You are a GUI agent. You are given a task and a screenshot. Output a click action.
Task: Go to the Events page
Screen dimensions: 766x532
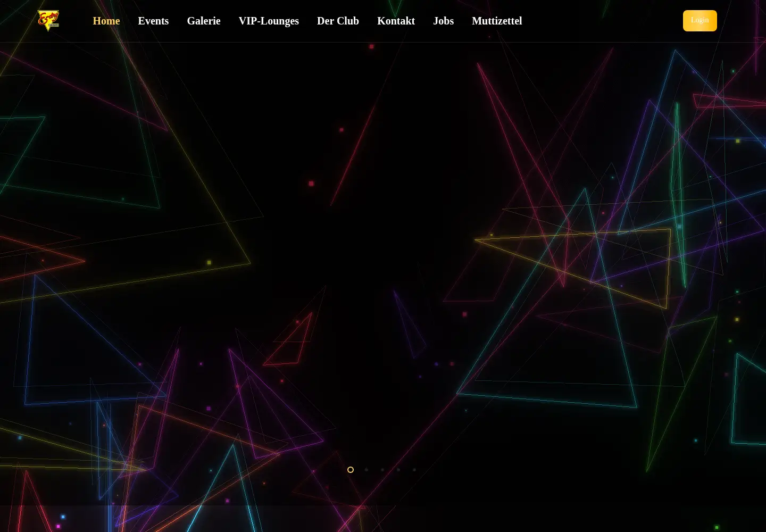pos(153,21)
